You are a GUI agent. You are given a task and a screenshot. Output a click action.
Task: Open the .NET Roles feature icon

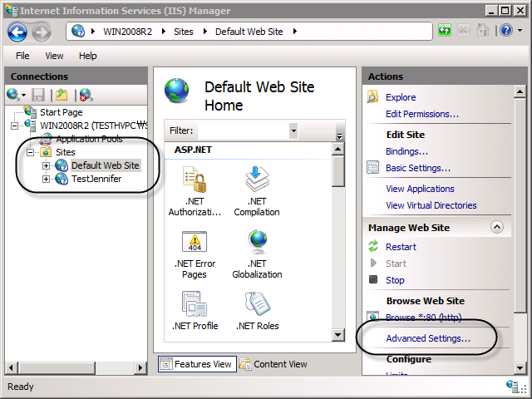(x=258, y=302)
